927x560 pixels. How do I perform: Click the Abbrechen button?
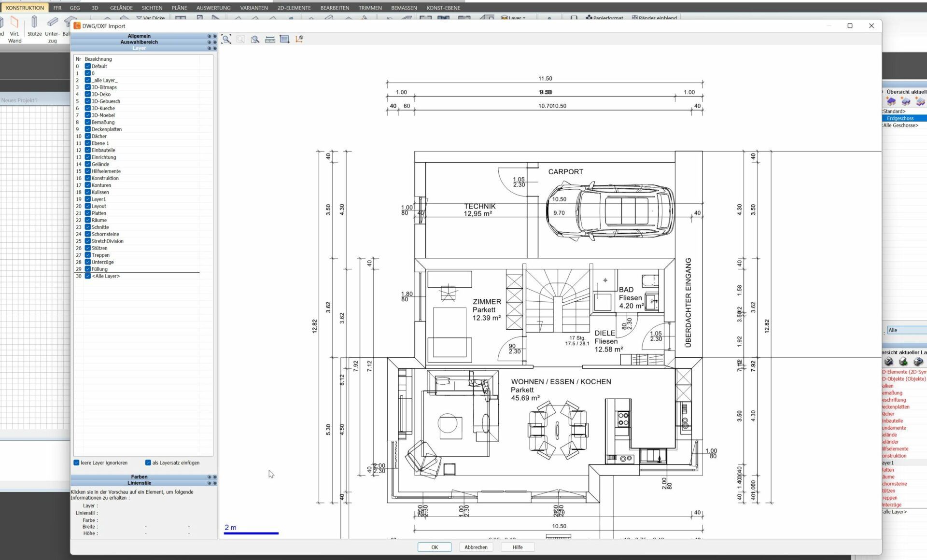pos(476,547)
